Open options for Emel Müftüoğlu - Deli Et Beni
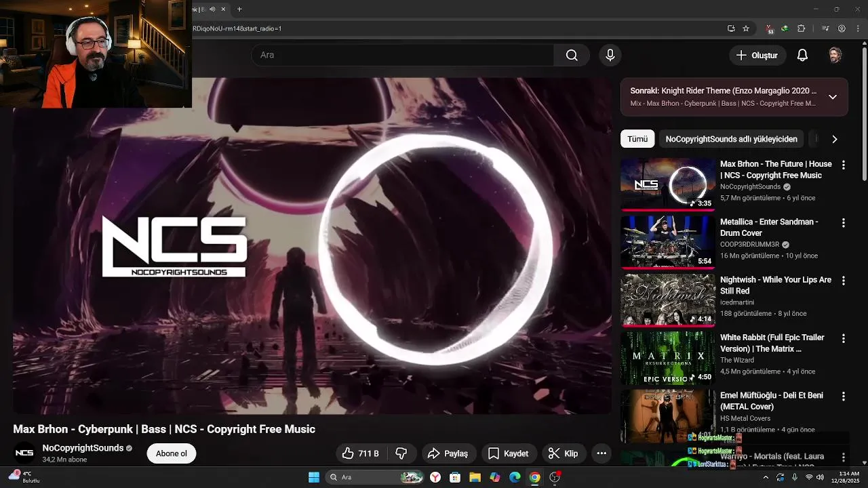 (x=844, y=396)
